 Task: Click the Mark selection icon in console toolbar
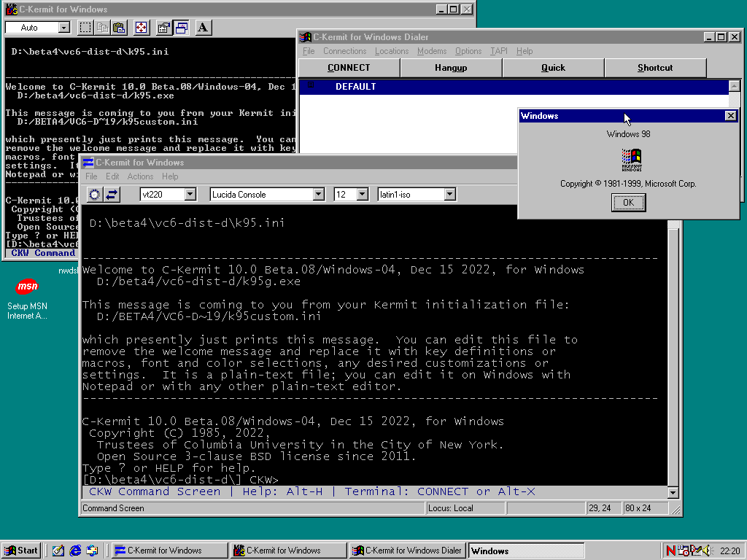pos(85,28)
